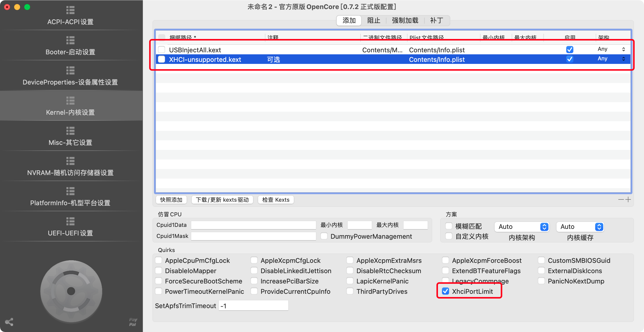Screen dimensions: 644x332
Task: Open the UEFI settings icon
Action: [x=70, y=221]
